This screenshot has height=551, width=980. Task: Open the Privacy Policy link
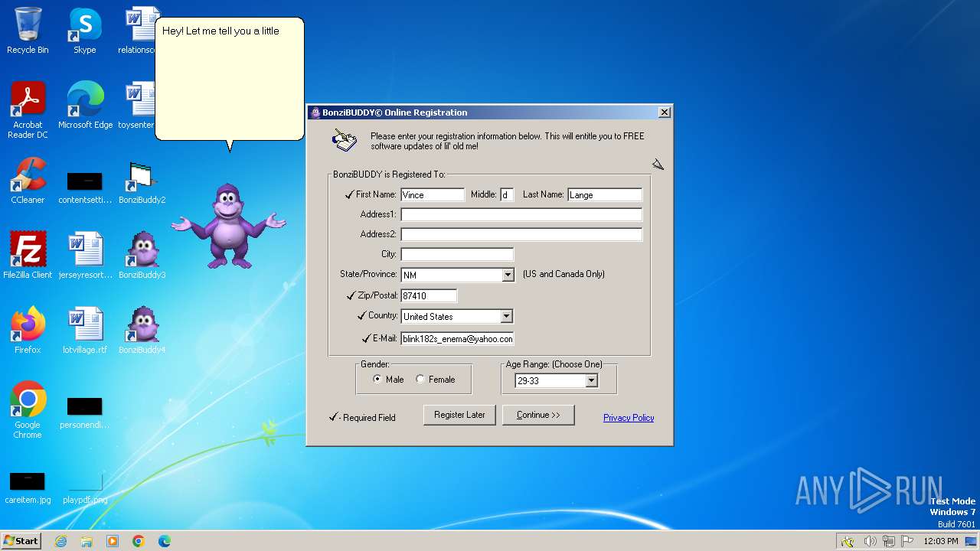point(629,418)
